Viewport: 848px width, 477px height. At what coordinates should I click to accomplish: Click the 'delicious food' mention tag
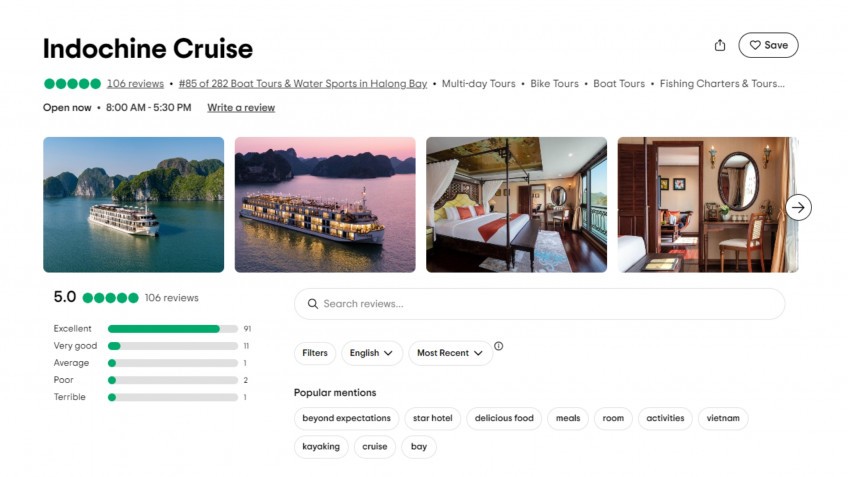[x=504, y=418]
